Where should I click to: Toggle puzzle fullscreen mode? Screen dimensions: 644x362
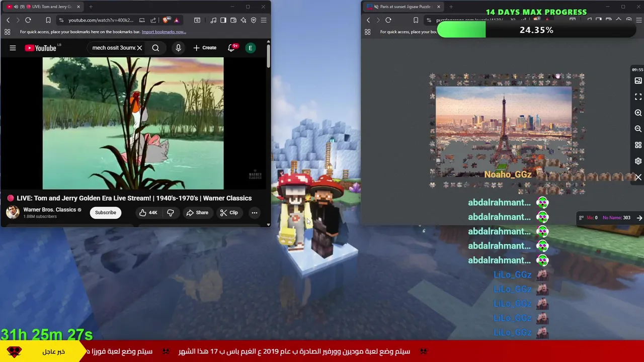click(x=638, y=97)
